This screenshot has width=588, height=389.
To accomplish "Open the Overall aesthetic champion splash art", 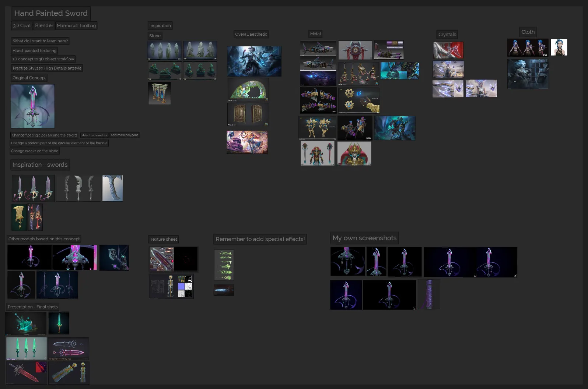I will pos(254,61).
